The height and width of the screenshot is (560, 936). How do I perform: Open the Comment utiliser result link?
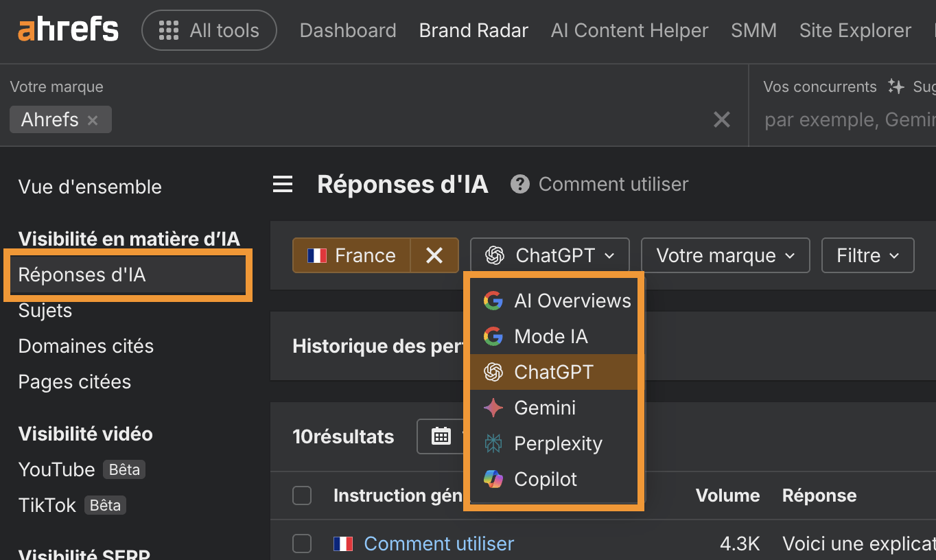pos(438,543)
